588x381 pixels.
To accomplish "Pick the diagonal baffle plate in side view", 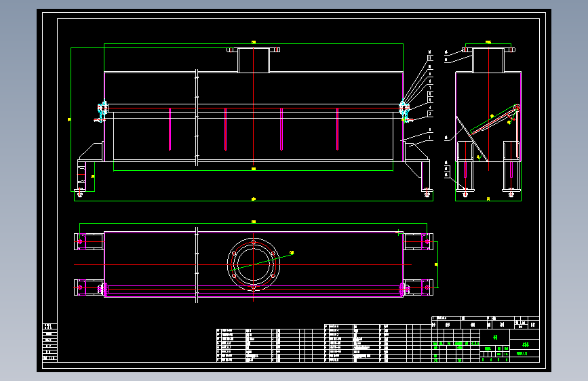I will (472, 139).
